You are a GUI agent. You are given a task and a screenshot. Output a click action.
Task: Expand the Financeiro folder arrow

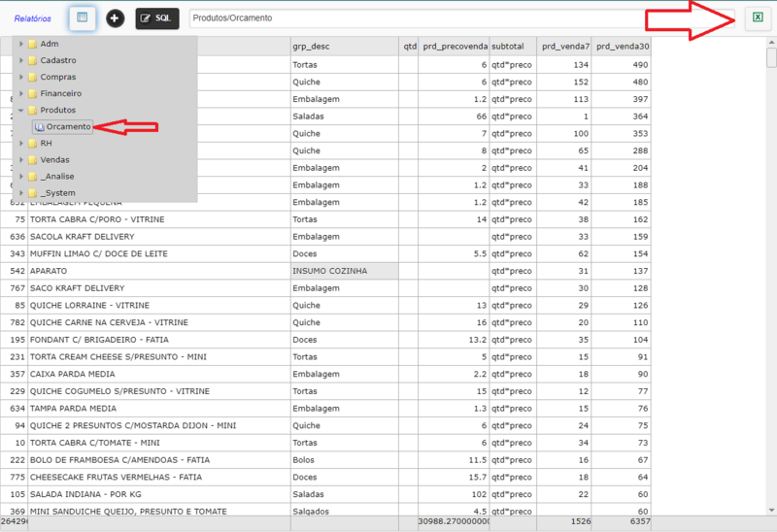[21, 93]
